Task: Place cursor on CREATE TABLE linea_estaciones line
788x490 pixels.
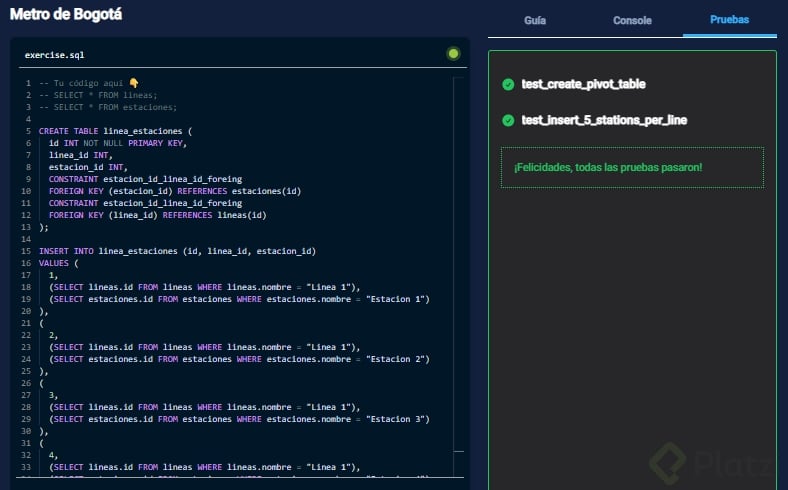Action: click(116, 131)
